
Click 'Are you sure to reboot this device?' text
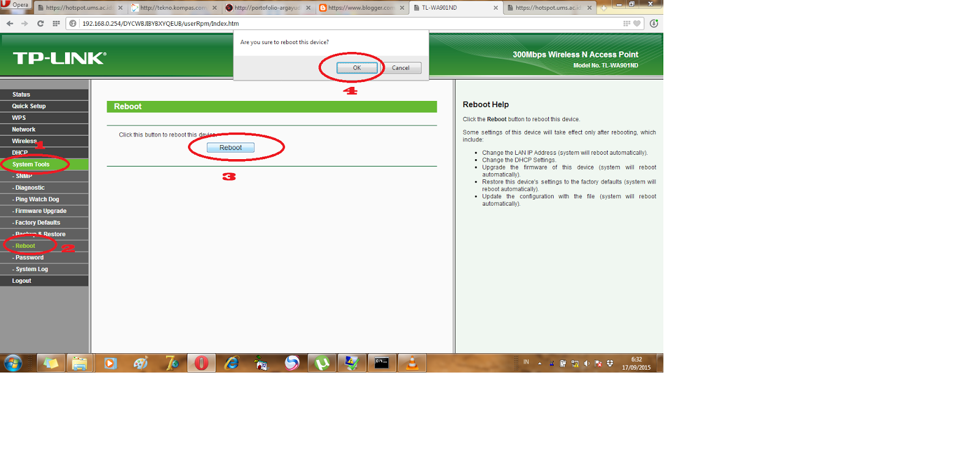click(284, 42)
